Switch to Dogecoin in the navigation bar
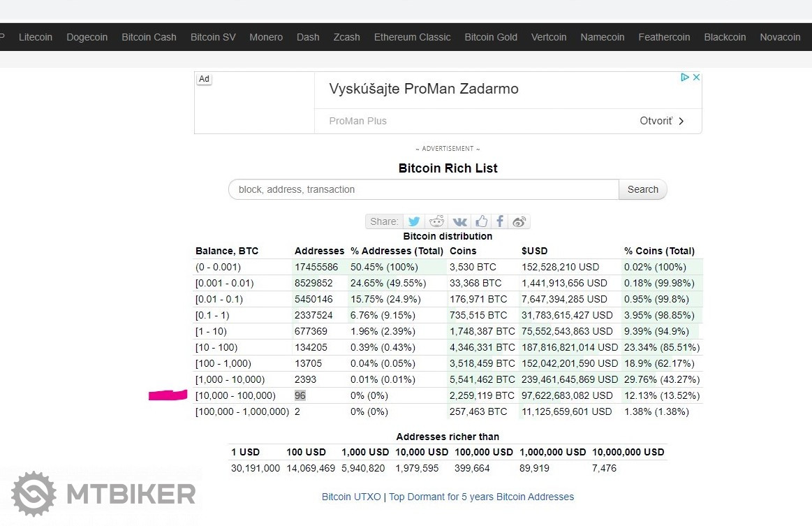This screenshot has width=812, height=526. coord(87,37)
